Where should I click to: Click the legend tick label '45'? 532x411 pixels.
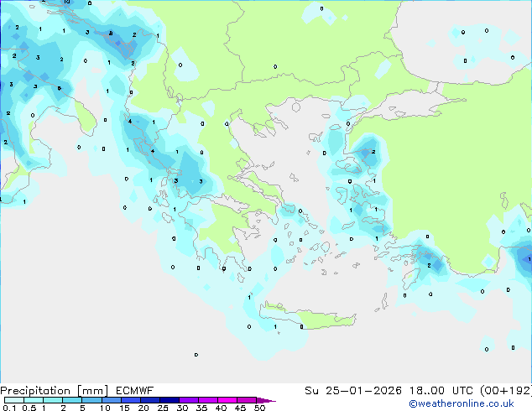tap(241, 408)
